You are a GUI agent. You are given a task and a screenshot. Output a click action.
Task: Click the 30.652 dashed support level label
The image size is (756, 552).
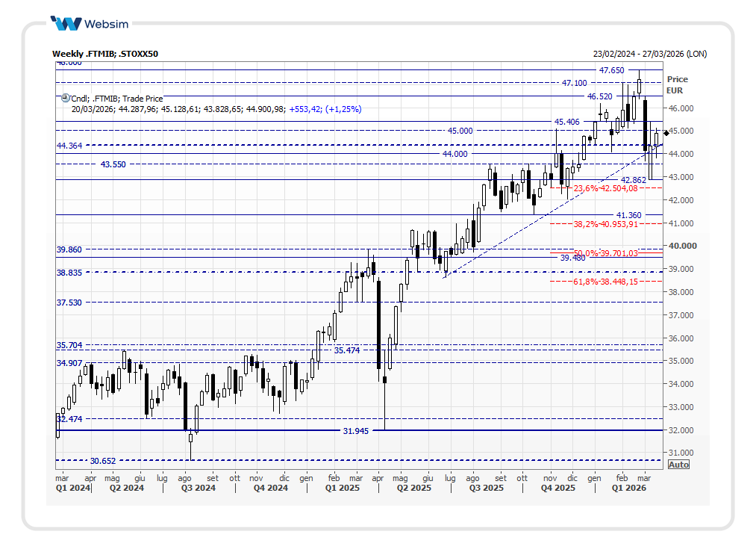click(x=103, y=461)
